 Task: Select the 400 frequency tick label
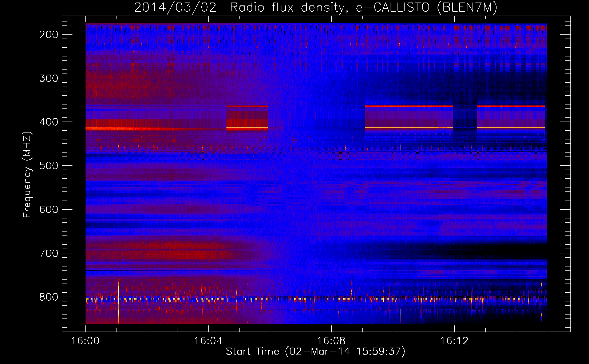(x=49, y=122)
